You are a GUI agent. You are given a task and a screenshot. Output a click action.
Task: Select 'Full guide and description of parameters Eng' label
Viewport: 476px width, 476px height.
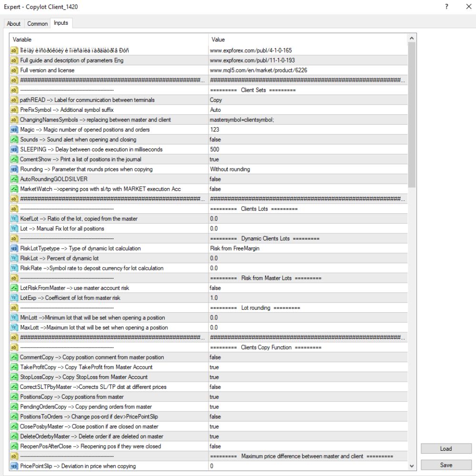72,60
